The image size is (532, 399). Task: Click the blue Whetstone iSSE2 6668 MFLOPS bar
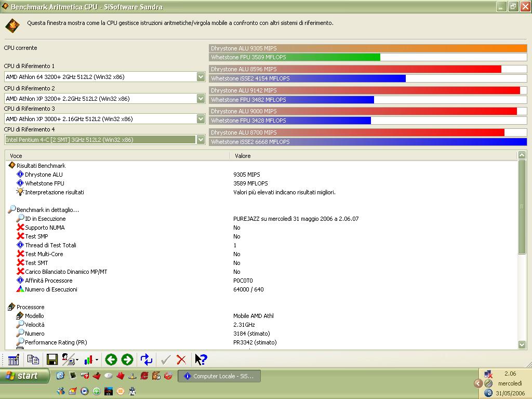click(368, 142)
